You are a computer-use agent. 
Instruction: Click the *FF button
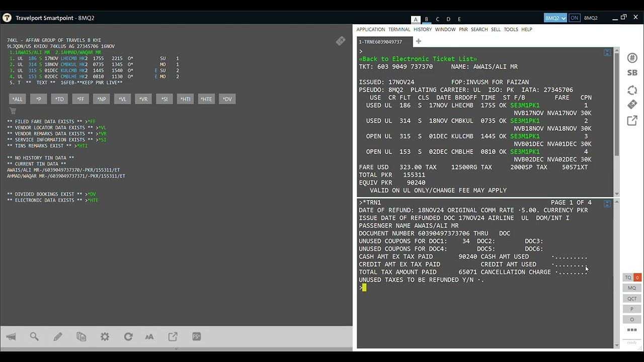80,99
